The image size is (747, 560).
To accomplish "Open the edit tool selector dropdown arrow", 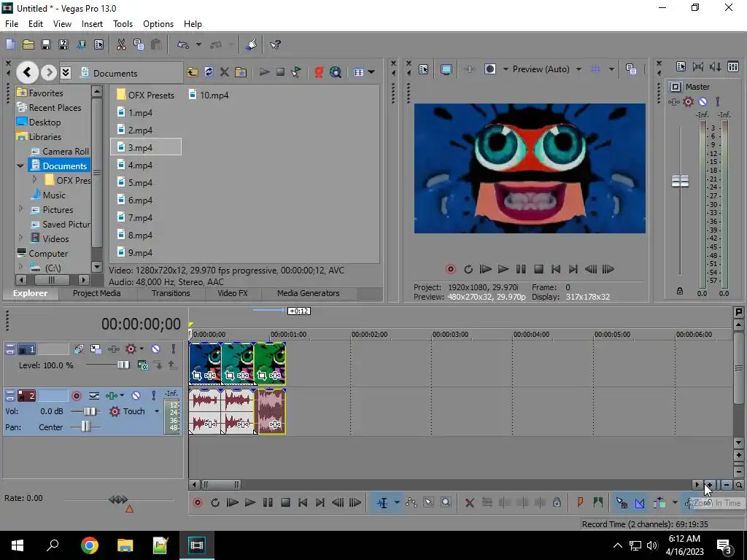I will point(397,502).
